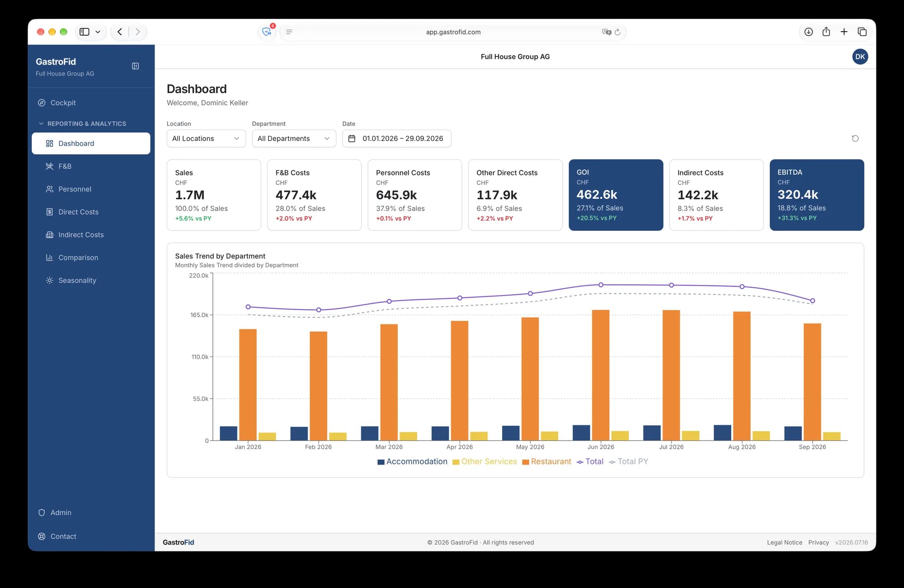Click the Jun 2026 Total data point
Image resolution: width=904 pixels, height=588 pixels.
pos(601,285)
